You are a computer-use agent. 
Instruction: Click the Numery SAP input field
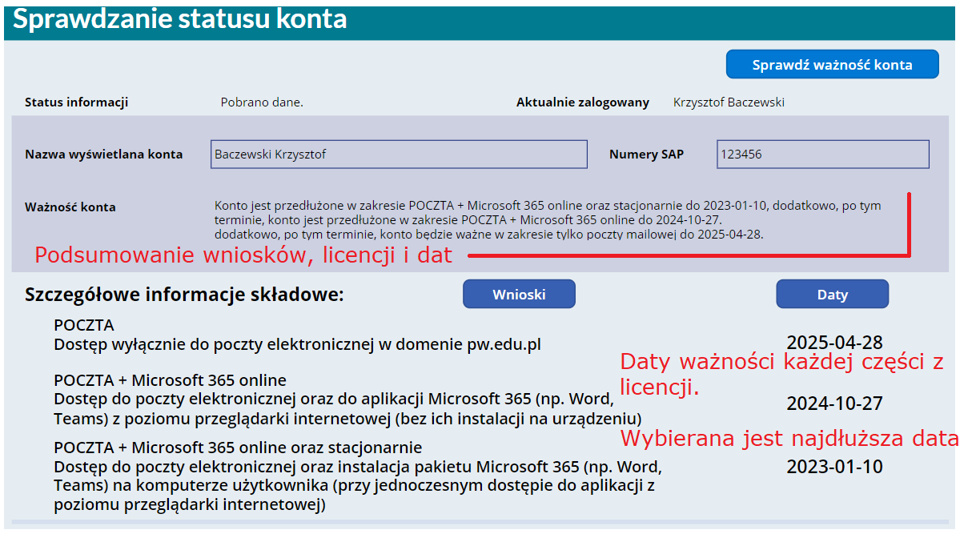(823, 155)
